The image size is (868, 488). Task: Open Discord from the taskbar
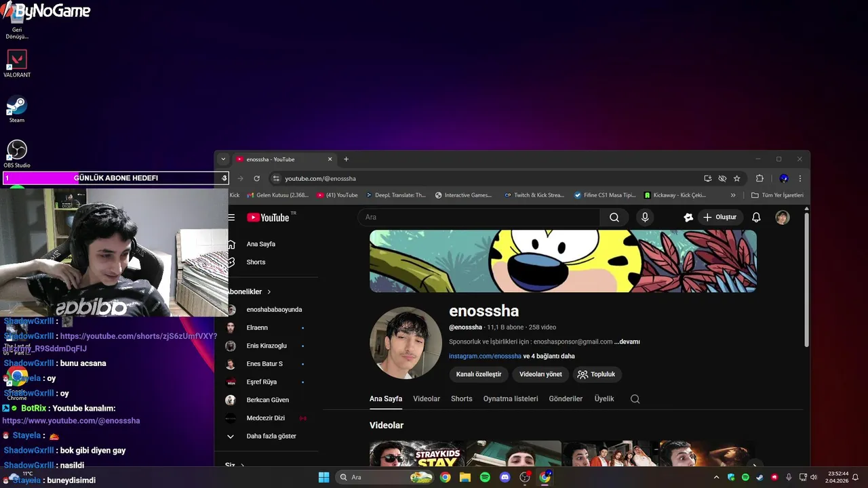tap(505, 477)
